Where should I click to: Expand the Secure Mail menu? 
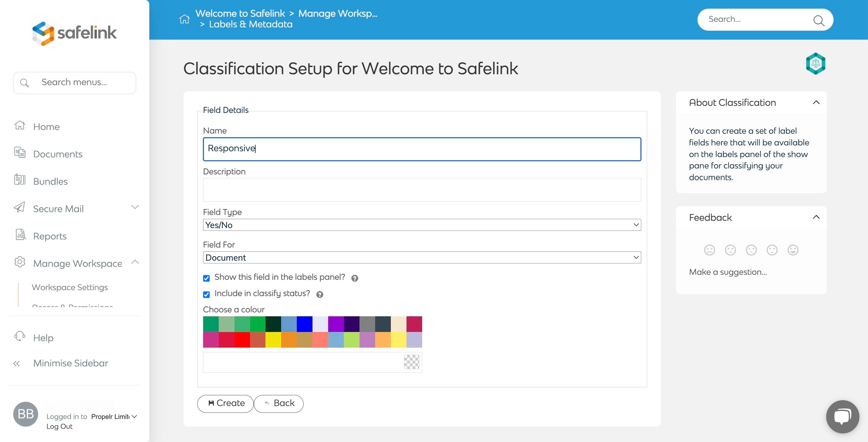coord(135,207)
